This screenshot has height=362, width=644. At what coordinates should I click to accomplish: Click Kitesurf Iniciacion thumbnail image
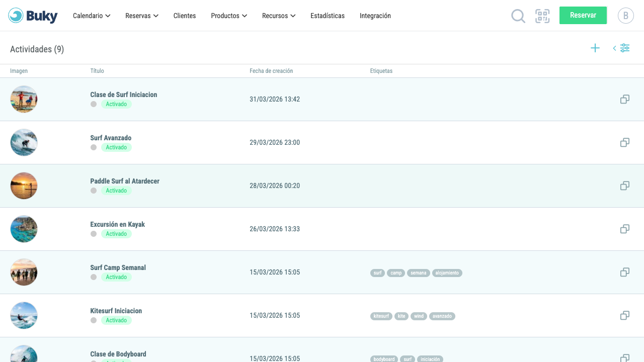point(24,315)
